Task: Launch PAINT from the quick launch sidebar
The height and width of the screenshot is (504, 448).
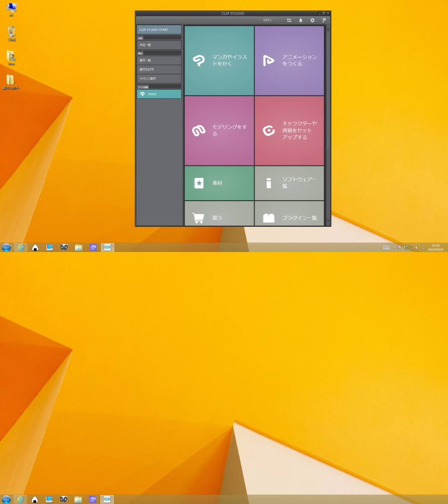Action: coord(159,94)
